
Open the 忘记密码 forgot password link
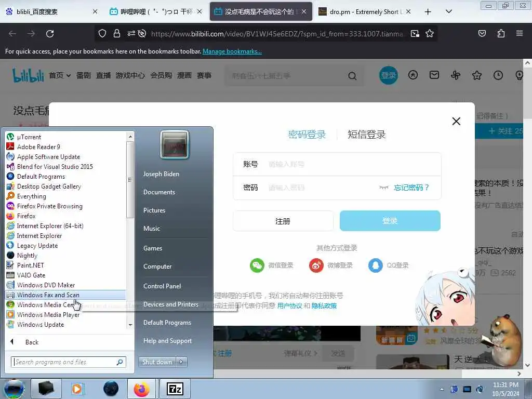411,187
